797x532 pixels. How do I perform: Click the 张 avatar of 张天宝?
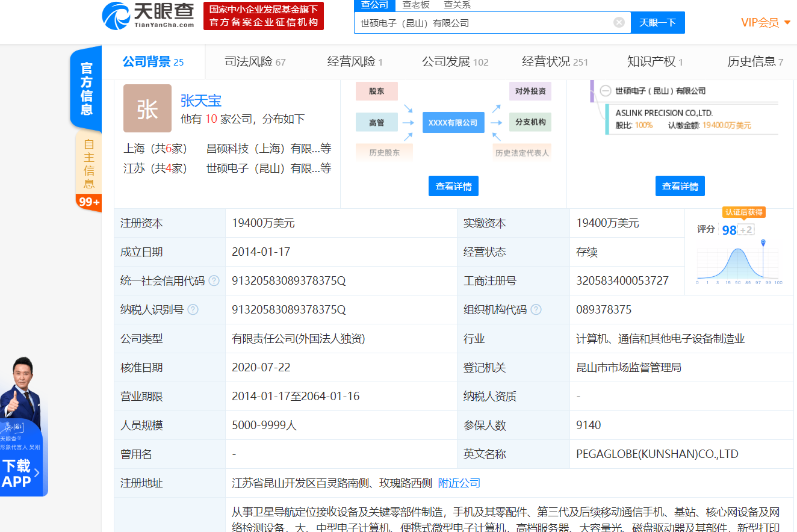tap(147, 108)
